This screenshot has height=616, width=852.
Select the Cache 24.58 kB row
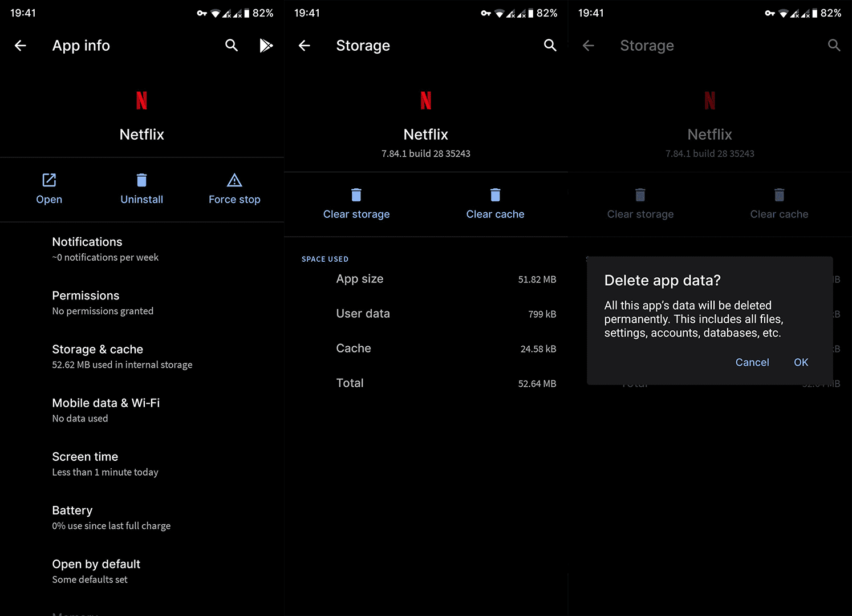coord(426,348)
